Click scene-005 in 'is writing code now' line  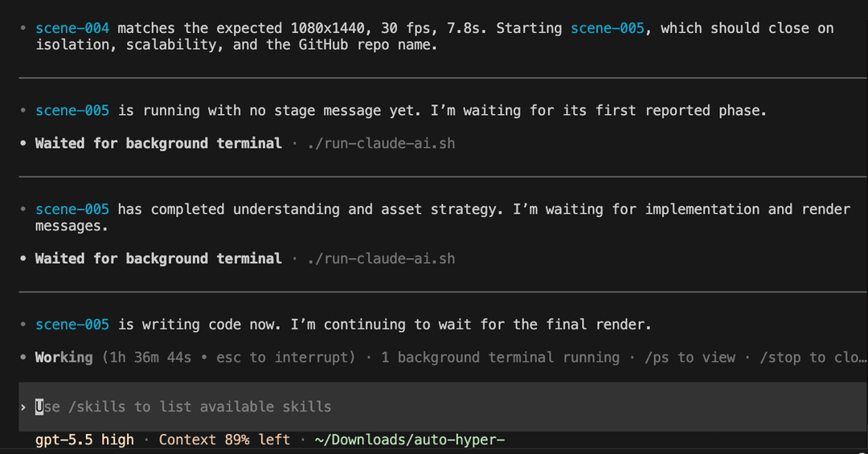(72, 325)
